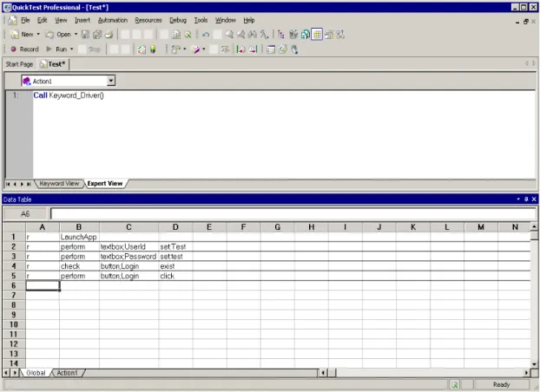Viewport: 540px width, 392px height.
Task: Select the Expert View tab
Action: click(x=105, y=184)
